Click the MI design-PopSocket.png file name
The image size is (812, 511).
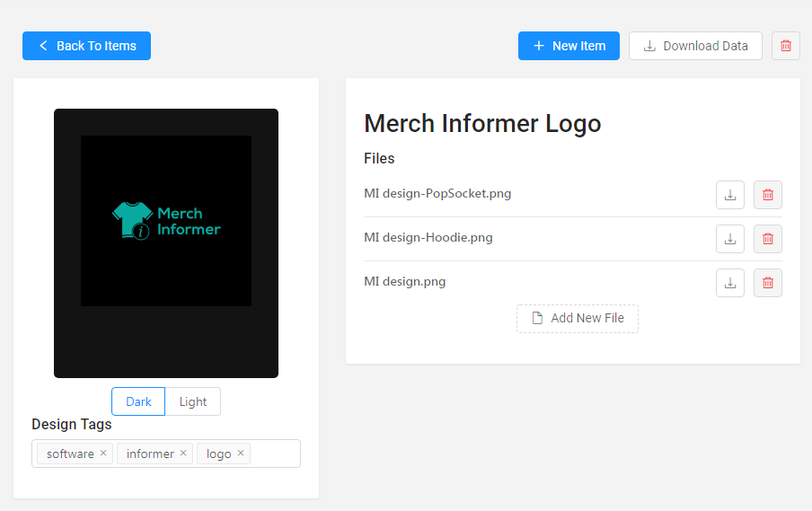coord(437,194)
